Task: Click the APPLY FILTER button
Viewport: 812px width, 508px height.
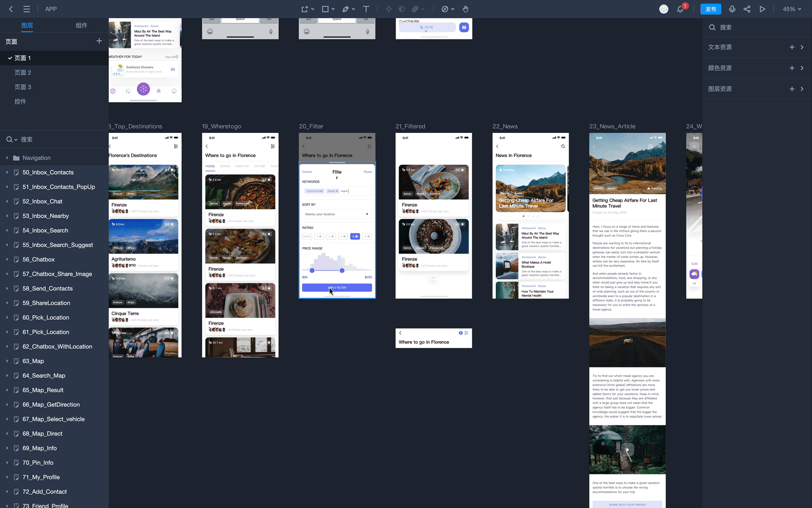Action: click(x=337, y=288)
